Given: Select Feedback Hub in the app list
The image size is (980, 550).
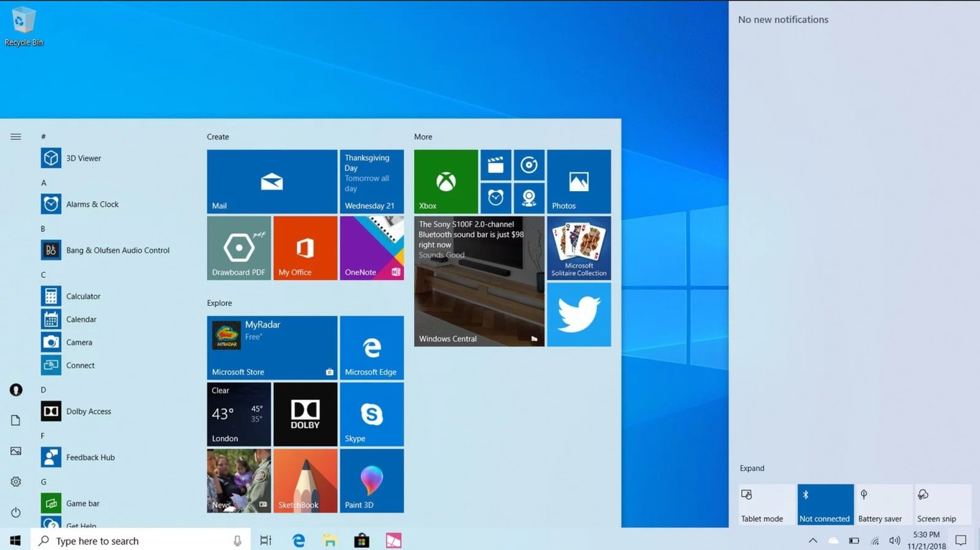Looking at the screenshot, I should pos(90,457).
